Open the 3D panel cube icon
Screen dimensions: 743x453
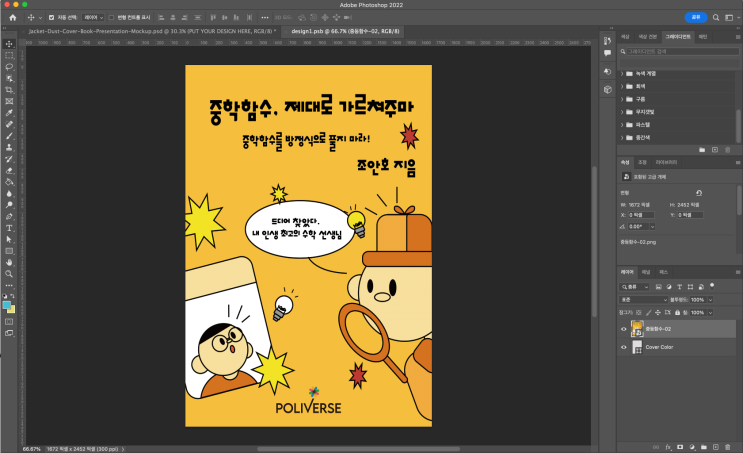tap(607, 89)
